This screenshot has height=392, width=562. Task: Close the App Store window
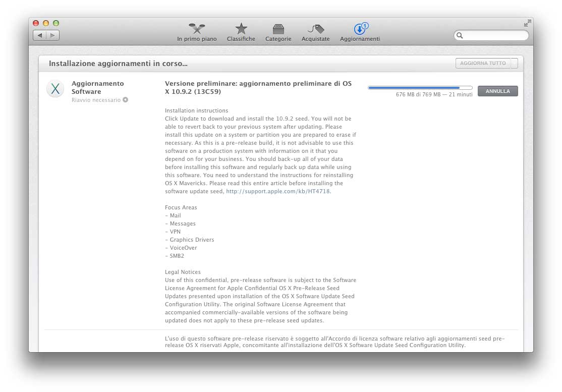click(35, 23)
